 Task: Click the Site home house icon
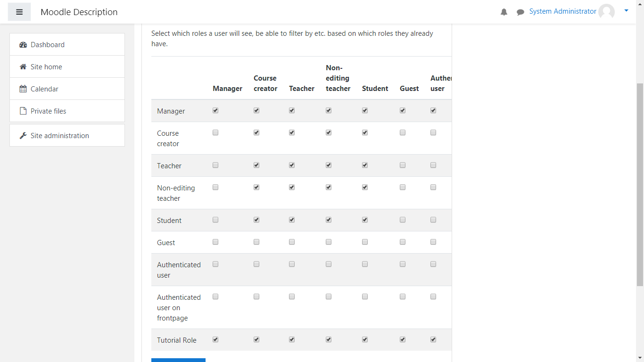point(23,67)
